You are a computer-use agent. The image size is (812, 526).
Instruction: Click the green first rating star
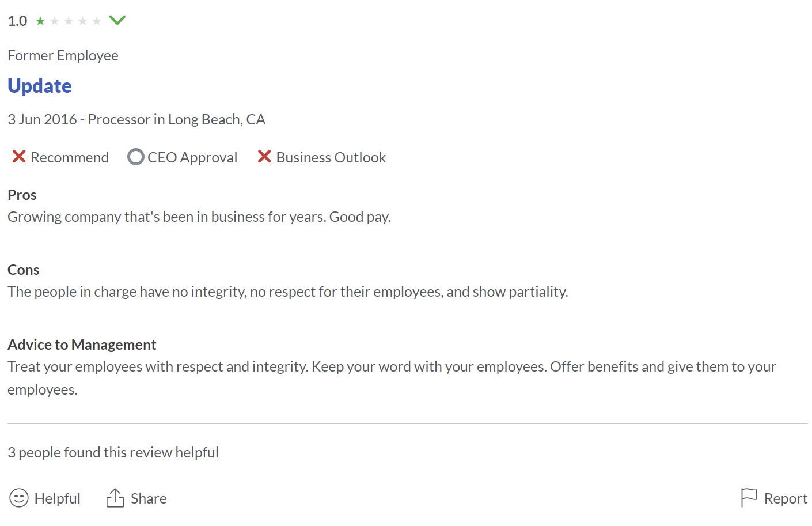(x=40, y=21)
